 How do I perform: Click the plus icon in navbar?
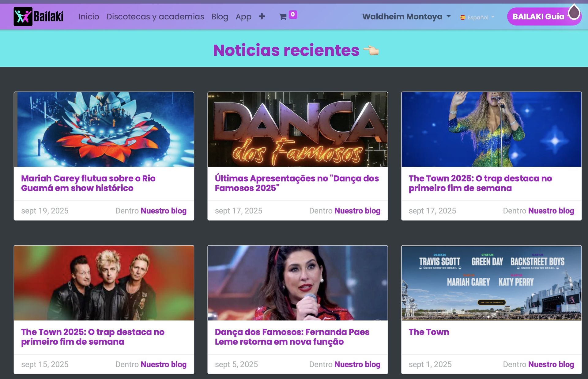[x=262, y=17]
